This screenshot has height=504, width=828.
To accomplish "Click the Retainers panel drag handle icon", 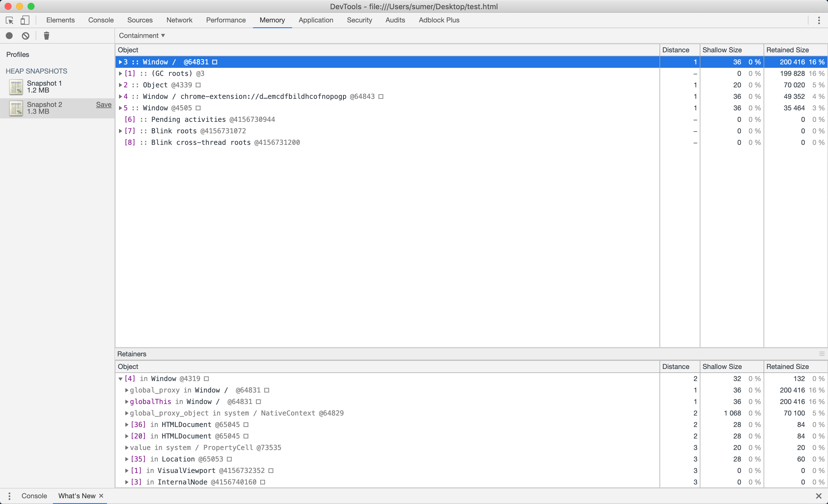I will pos(821,353).
